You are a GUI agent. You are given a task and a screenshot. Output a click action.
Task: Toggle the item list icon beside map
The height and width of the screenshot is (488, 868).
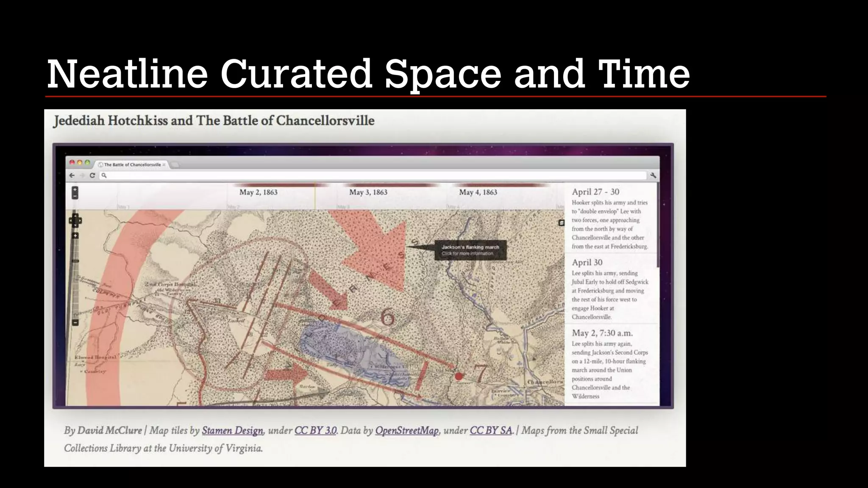[x=561, y=223]
